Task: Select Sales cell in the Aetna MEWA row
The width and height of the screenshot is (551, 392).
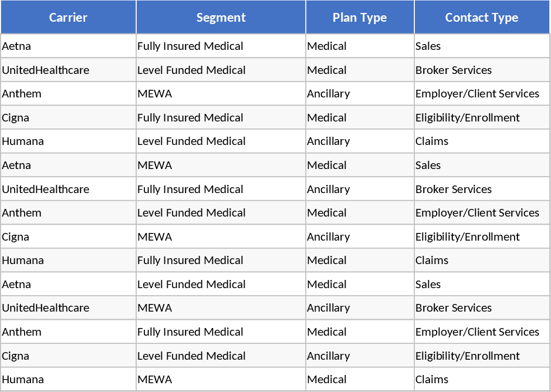Action: (428, 165)
